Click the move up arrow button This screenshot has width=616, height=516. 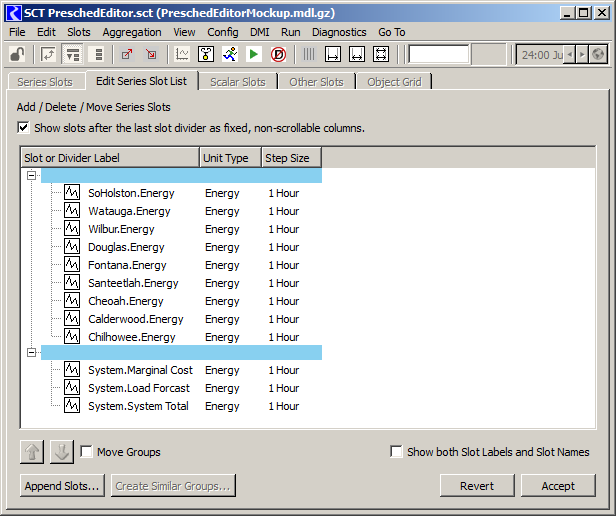[x=32, y=452]
